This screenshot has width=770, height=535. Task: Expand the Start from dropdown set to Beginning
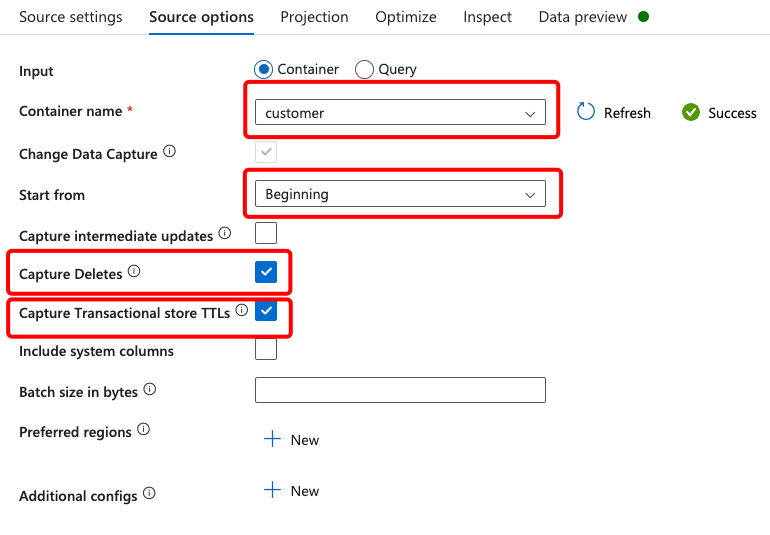(x=400, y=194)
